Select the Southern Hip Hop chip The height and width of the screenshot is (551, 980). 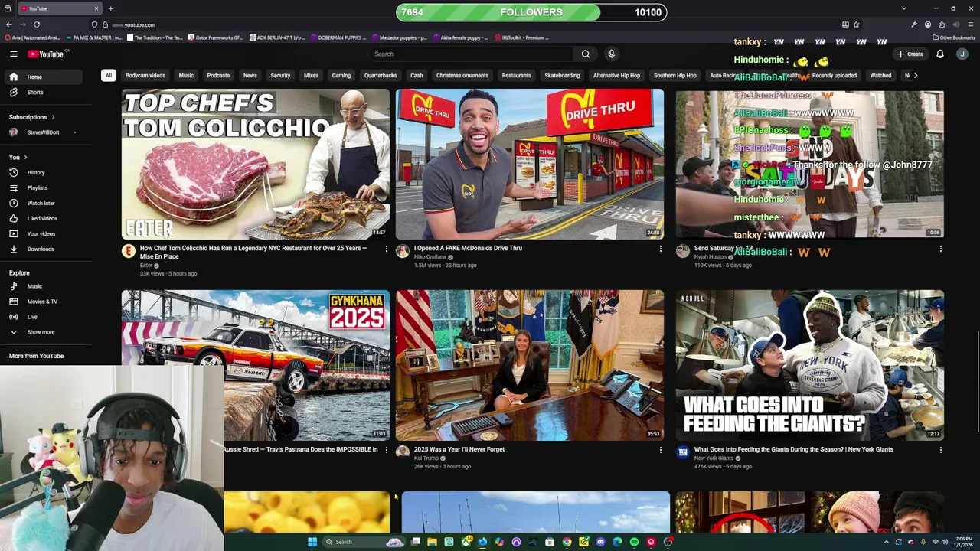675,76
